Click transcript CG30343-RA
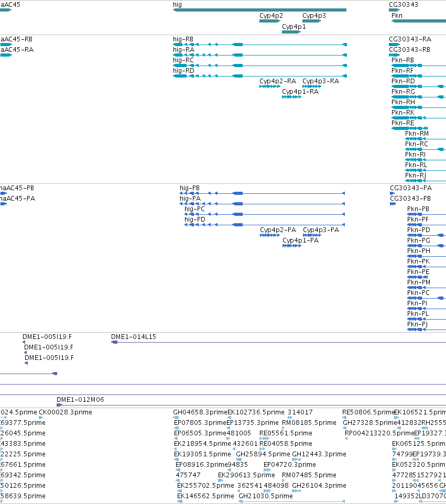 (x=410, y=39)
